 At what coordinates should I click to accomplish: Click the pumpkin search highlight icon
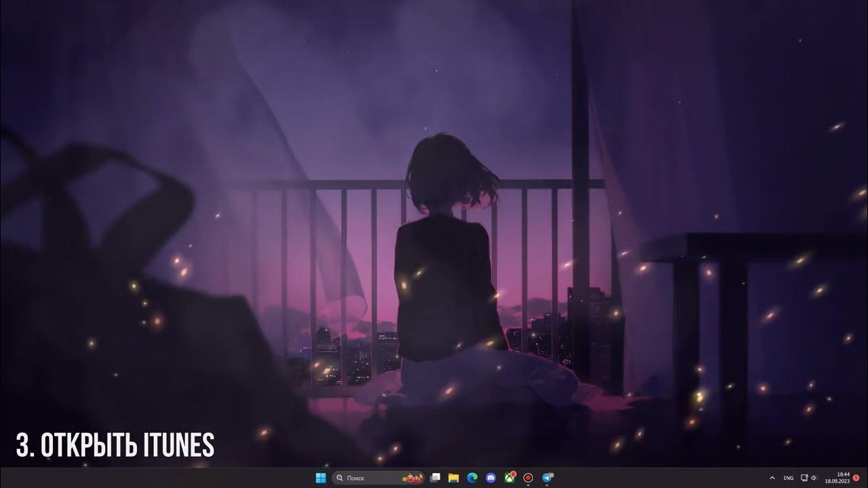click(x=414, y=479)
